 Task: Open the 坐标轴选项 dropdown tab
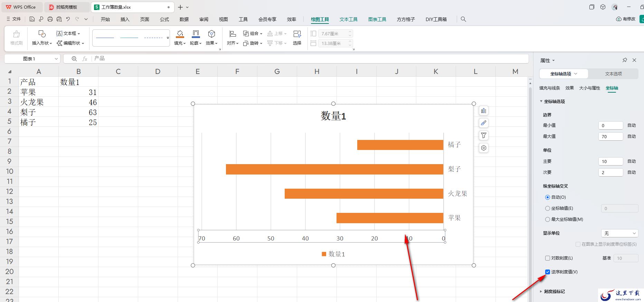tap(564, 74)
